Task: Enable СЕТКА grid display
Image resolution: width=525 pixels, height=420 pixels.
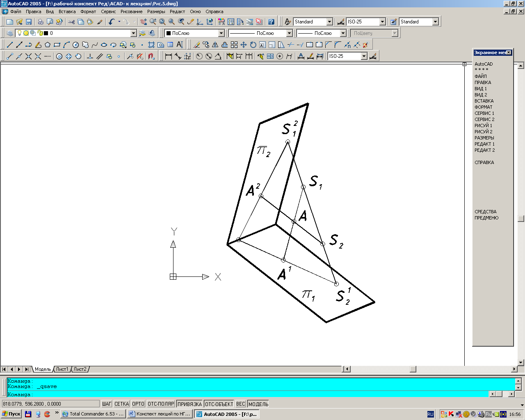Action: coord(121,404)
